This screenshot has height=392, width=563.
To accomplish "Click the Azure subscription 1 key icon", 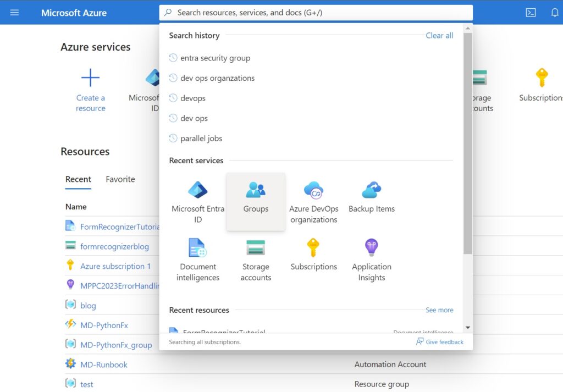I will pyautogui.click(x=70, y=265).
